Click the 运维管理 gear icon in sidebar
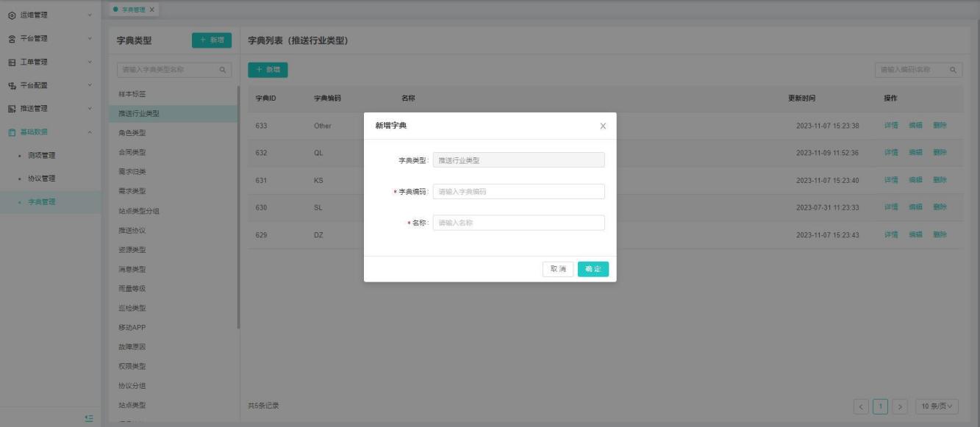Viewport: 980px width, 427px height. click(12, 15)
